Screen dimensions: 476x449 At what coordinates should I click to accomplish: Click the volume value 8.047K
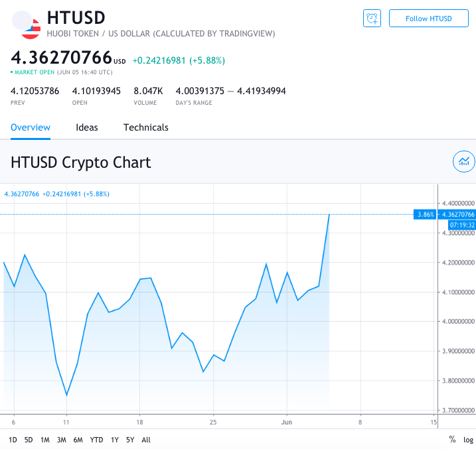point(148,91)
